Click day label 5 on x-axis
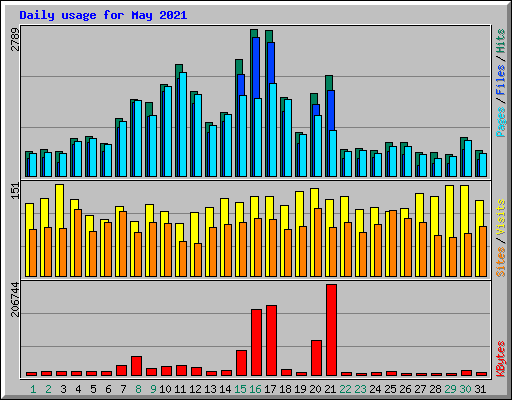The image size is (512, 400). click(93, 389)
